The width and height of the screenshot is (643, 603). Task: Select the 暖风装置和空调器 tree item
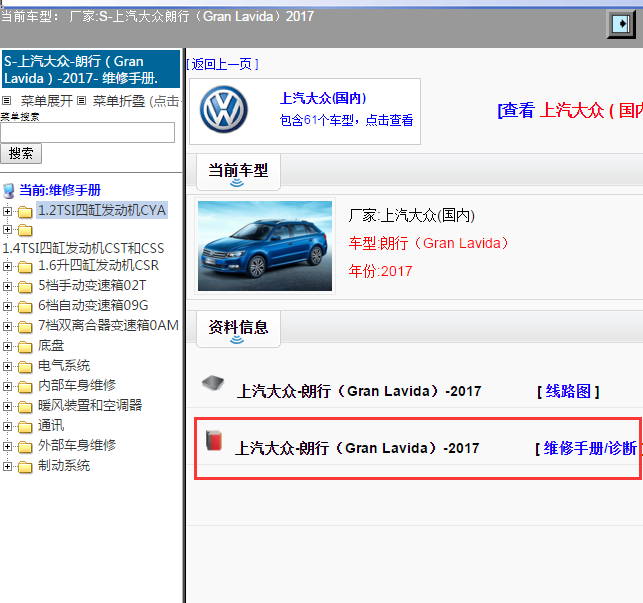pyautogui.click(x=90, y=405)
